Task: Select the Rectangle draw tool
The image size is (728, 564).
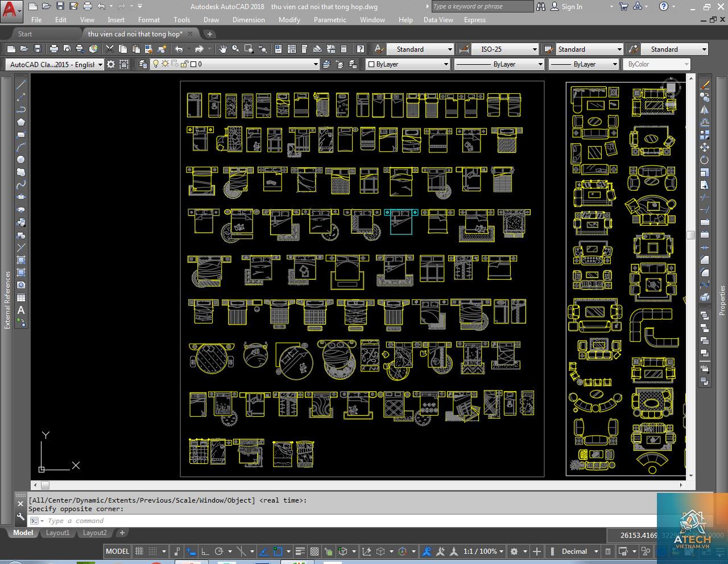Action: 21,135
